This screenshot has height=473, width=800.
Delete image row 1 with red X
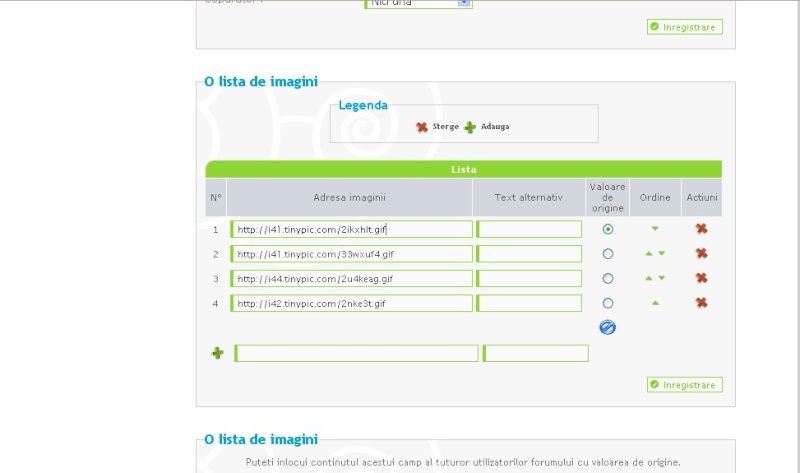702,229
